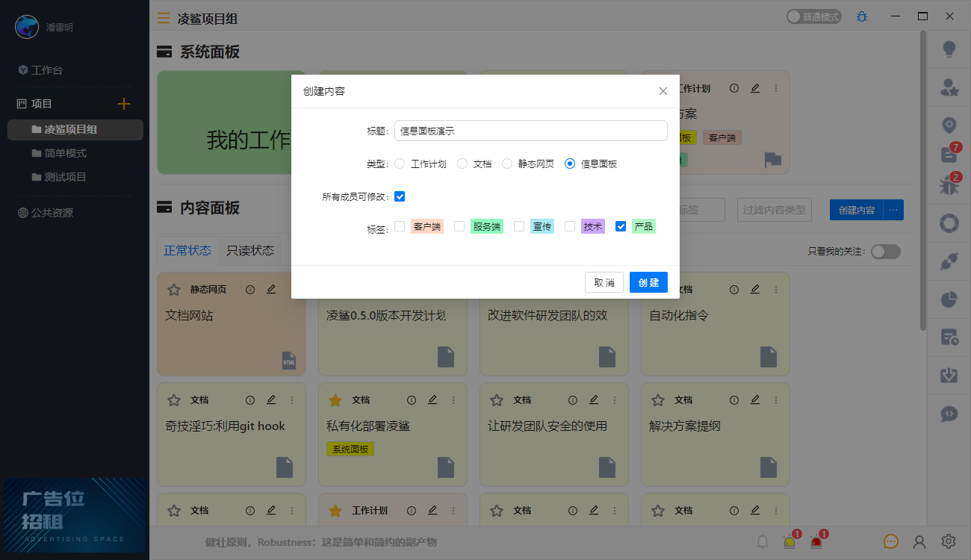The height and width of the screenshot is (560, 971).
Task: Open the tips lightbulb panel in right sidebar
Action: click(949, 49)
